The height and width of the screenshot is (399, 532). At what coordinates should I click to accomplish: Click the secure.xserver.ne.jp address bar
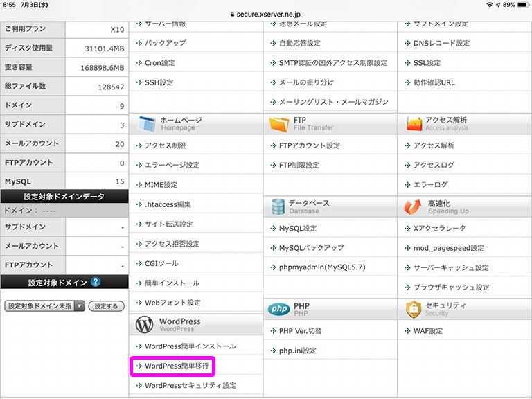[266, 15]
